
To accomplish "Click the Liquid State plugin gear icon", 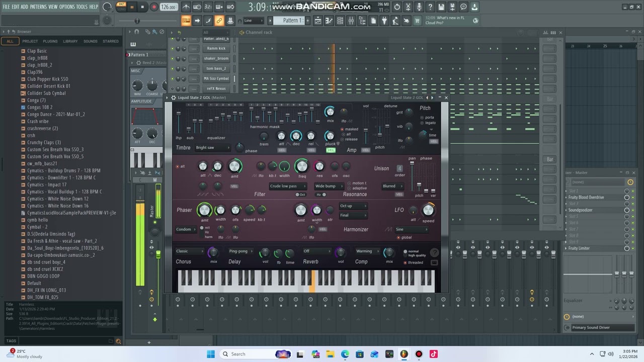I will 174,98.
